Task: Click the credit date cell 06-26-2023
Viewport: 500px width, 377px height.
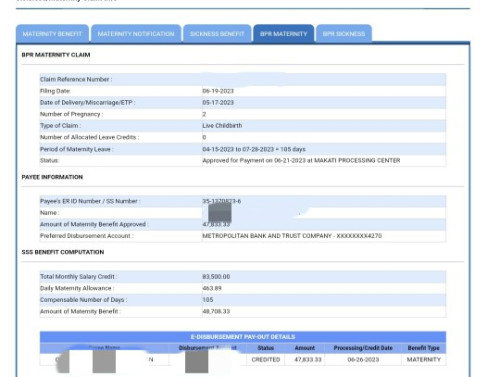Action: [363, 360]
